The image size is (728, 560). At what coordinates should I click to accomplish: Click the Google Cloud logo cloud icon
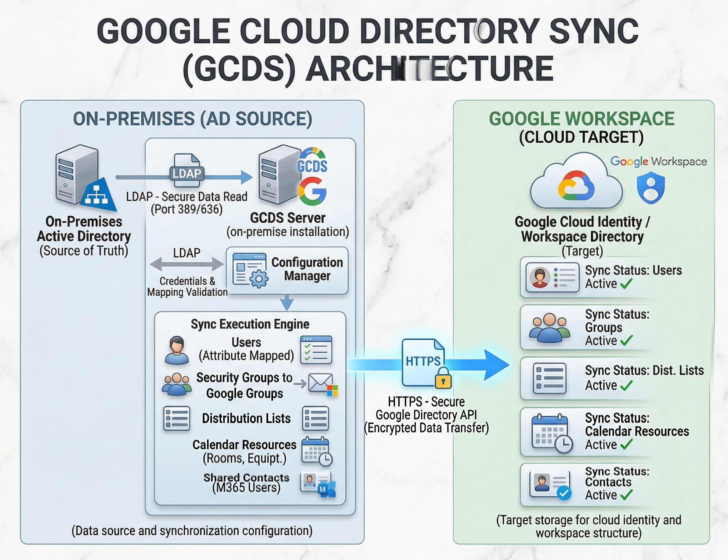(576, 181)
